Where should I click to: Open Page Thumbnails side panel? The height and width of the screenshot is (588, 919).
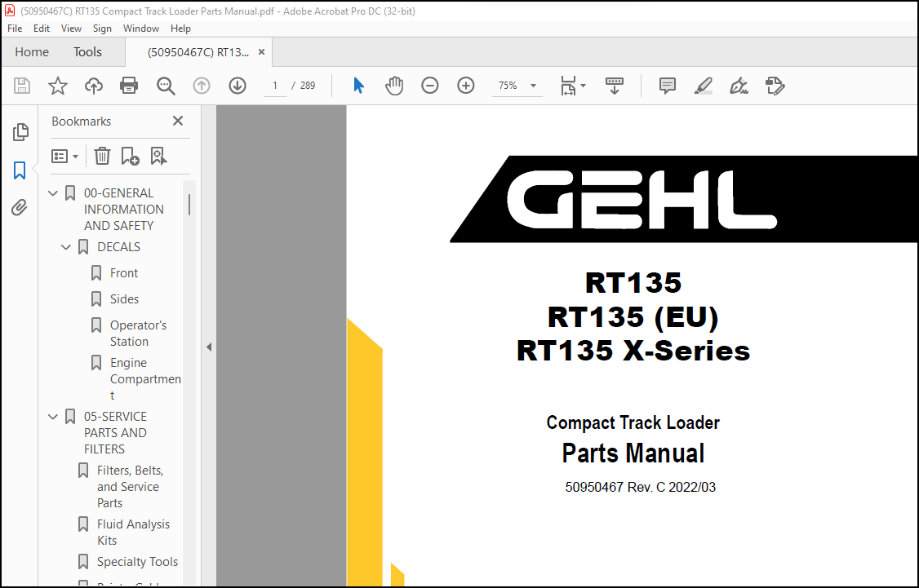(20, 132)
